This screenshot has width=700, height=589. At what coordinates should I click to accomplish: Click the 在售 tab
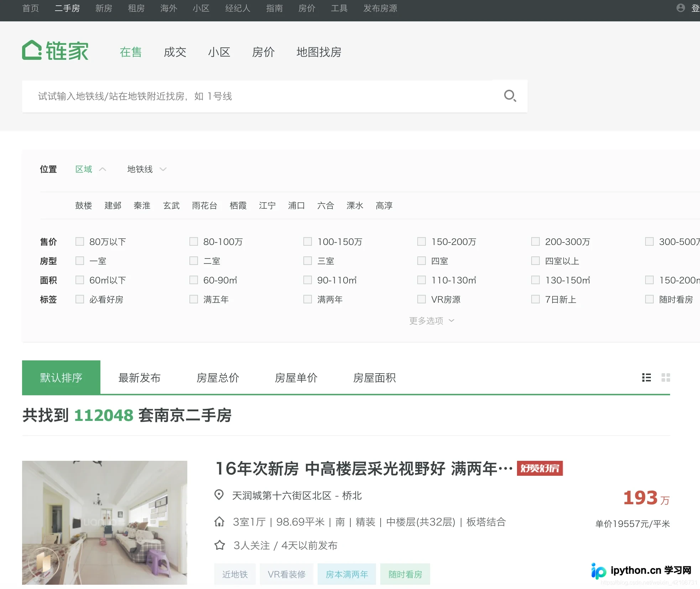point(131,52)
